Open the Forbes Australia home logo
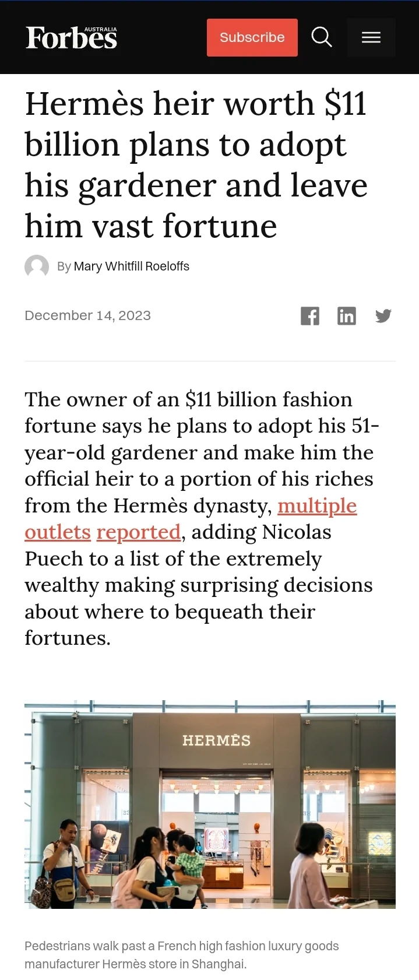This screenshot has width=419, height=980. click(71, 37)
